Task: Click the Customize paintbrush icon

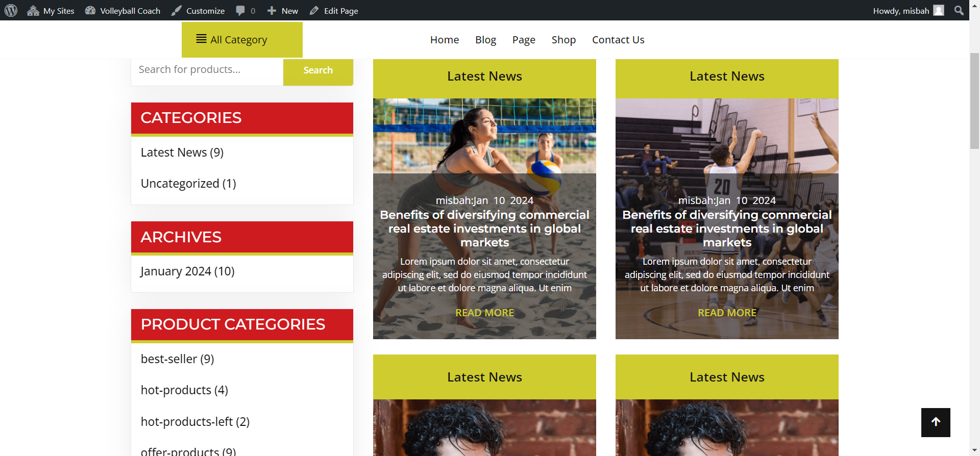Action: coord(176,11)
